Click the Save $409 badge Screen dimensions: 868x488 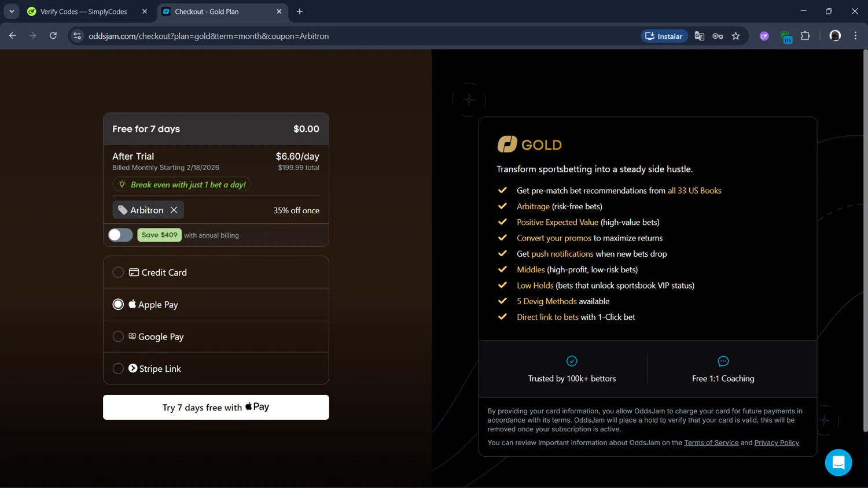159,235
